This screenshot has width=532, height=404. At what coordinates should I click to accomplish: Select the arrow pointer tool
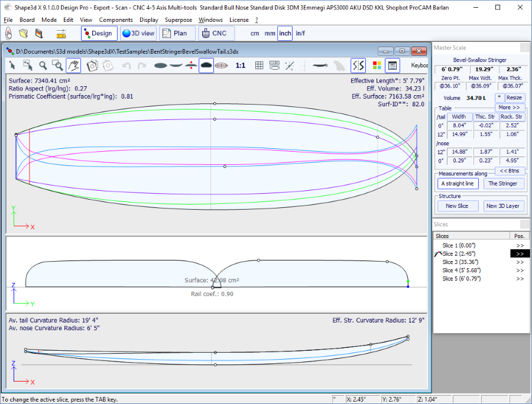12,66
